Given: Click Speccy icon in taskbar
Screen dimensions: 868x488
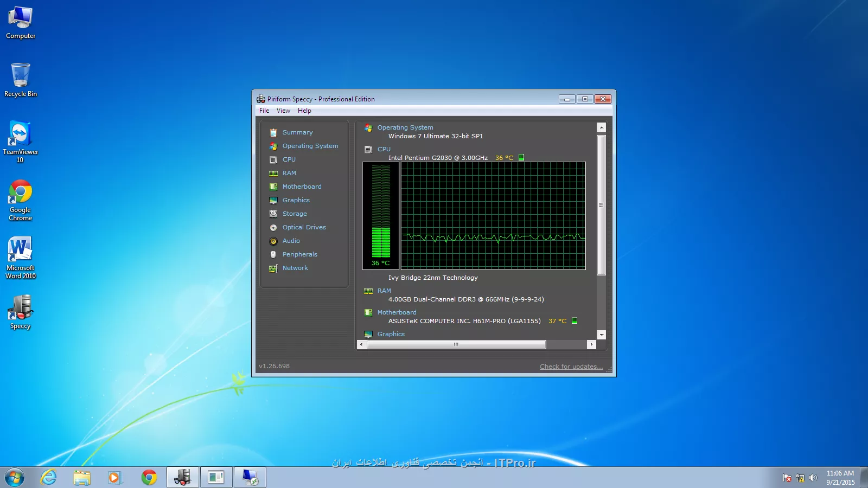Looking at the screenshot, I should tap(183, 477).
